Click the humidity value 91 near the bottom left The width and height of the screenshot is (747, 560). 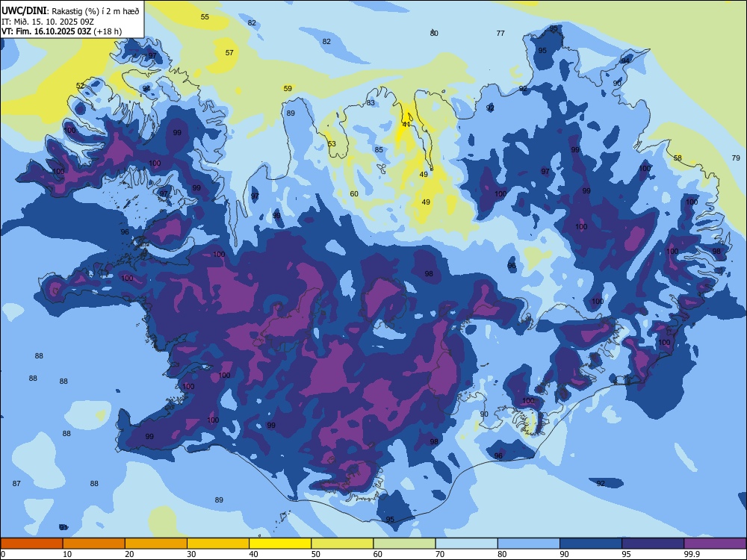63,527
